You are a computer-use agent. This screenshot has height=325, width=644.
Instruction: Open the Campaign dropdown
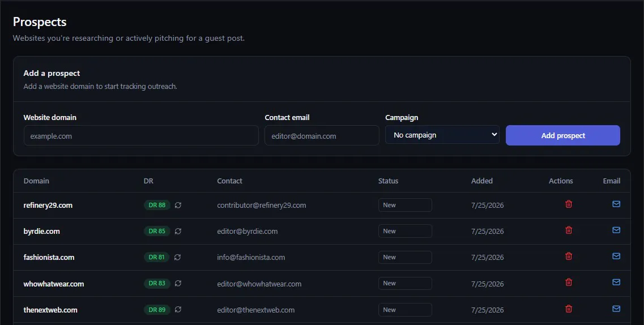click(442, 135)
